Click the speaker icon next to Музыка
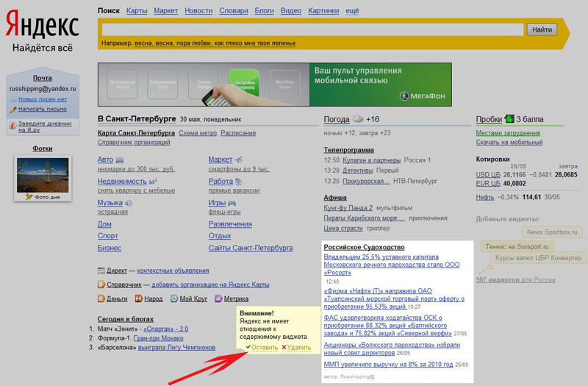Viewport: 588px width, 386px height. tap(129, 203)
